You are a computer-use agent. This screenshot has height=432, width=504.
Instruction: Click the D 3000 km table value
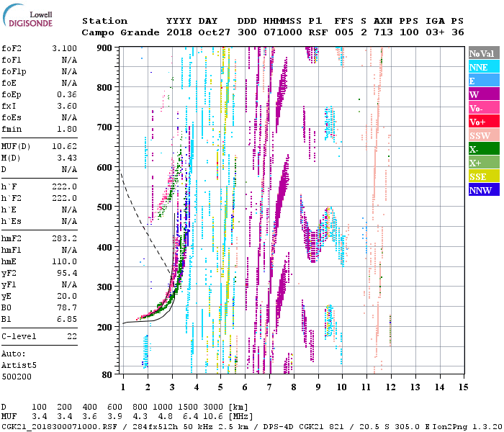click(213, 407)
